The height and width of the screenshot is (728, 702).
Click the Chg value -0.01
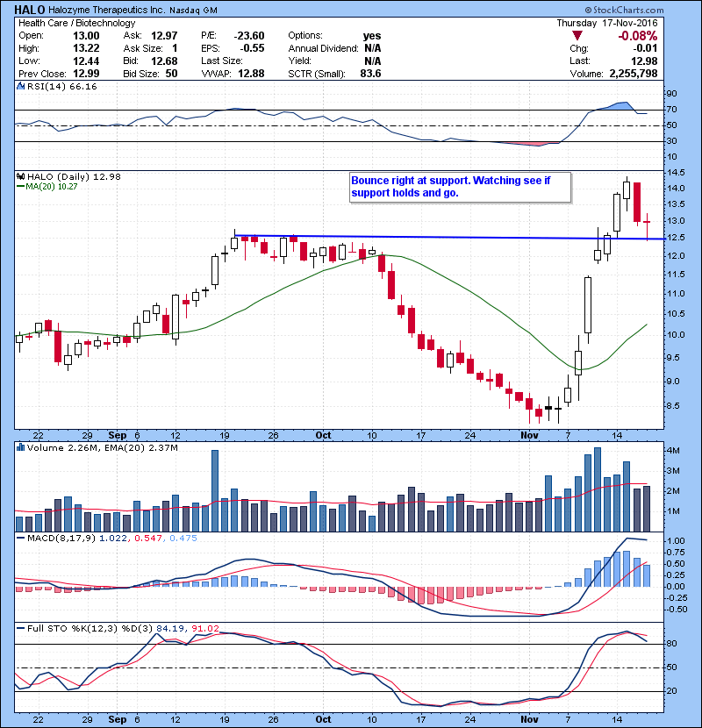pos(645,48)
